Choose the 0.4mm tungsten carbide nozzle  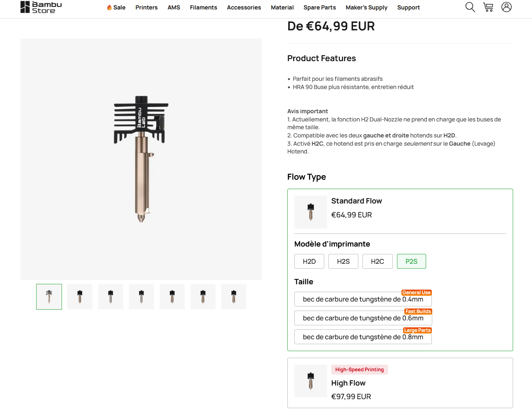point(363,299)
